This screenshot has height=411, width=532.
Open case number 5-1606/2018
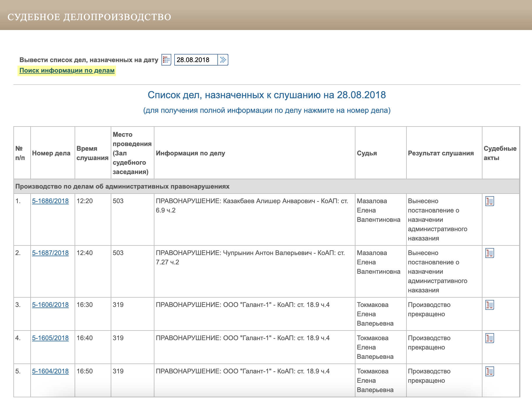(x=50, y=305)
